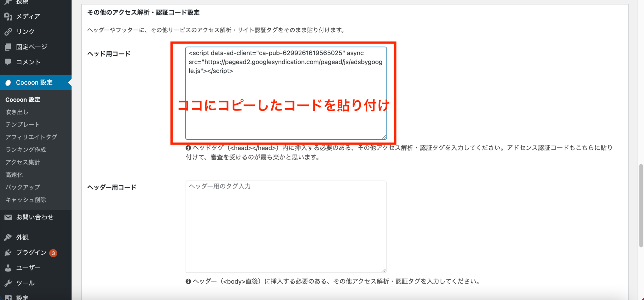Screen dimensions: 644x300
Task: Open 固定ページ from the sidebar icon
Action: (x=8, y=47)
